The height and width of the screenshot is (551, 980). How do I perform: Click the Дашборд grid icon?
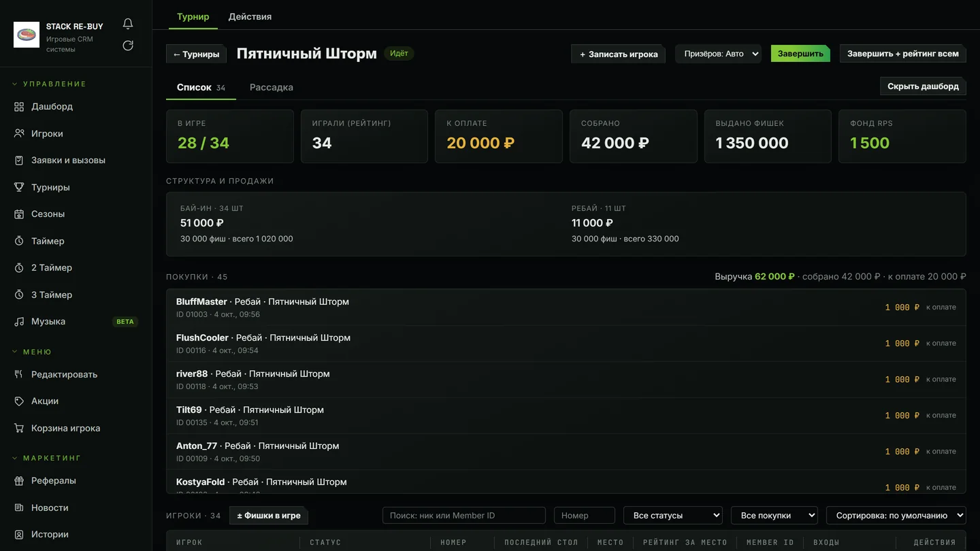pyautogui.click(x=19, y=107)
